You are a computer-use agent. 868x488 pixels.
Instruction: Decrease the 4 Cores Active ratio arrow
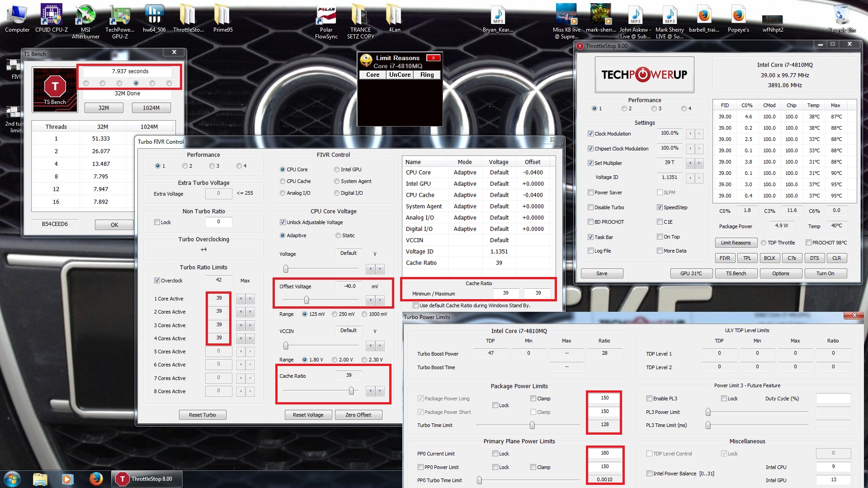tap(241, 338)
